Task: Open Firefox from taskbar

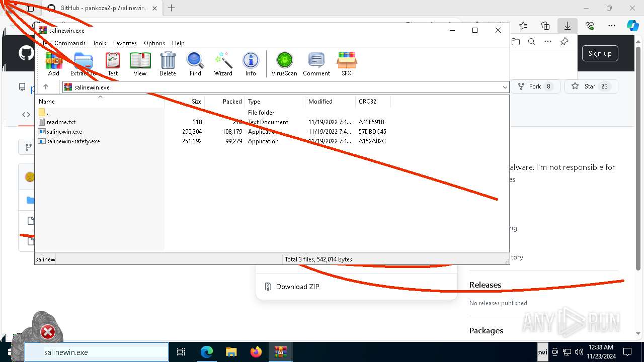Action: [256, 352]
